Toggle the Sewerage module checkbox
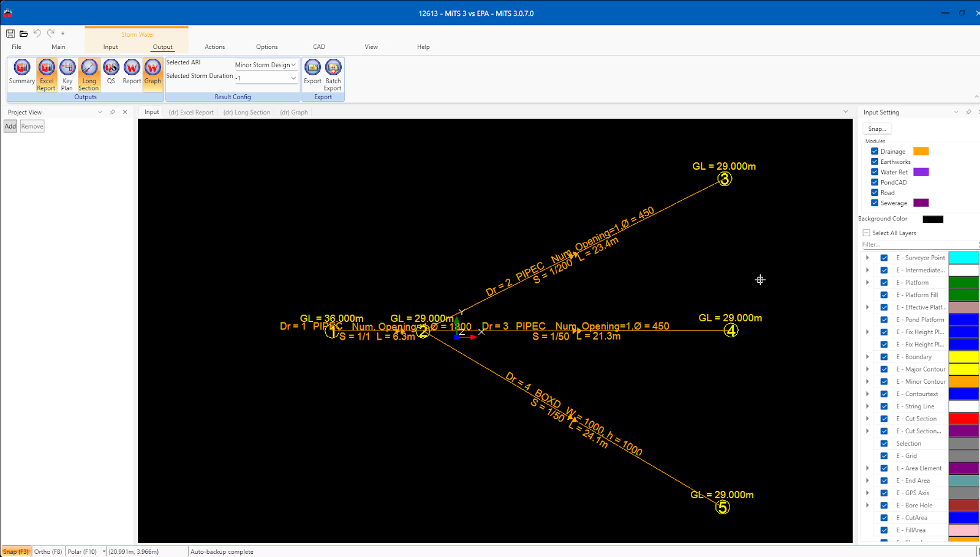The image size is (980, 557). pos(875,203)
